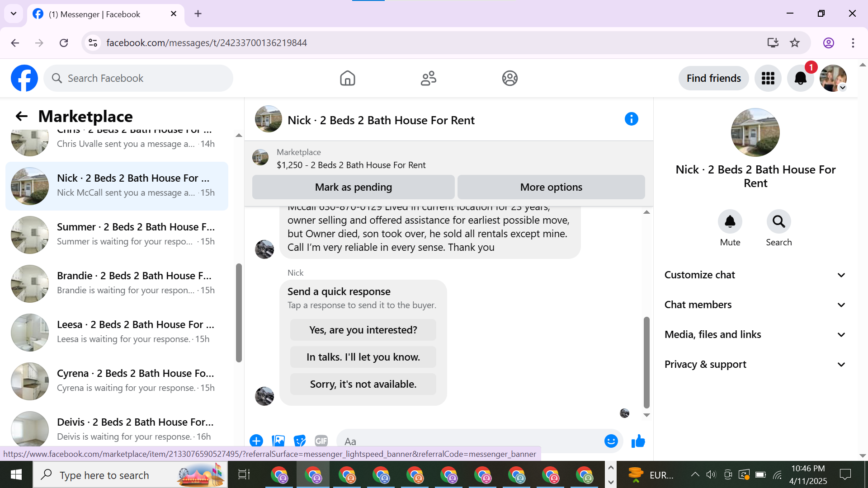Expand Media, files and links section
Image resolution: width=868 pixels, height=488 pixels.
pyautogui.click(x=755, y=334)
